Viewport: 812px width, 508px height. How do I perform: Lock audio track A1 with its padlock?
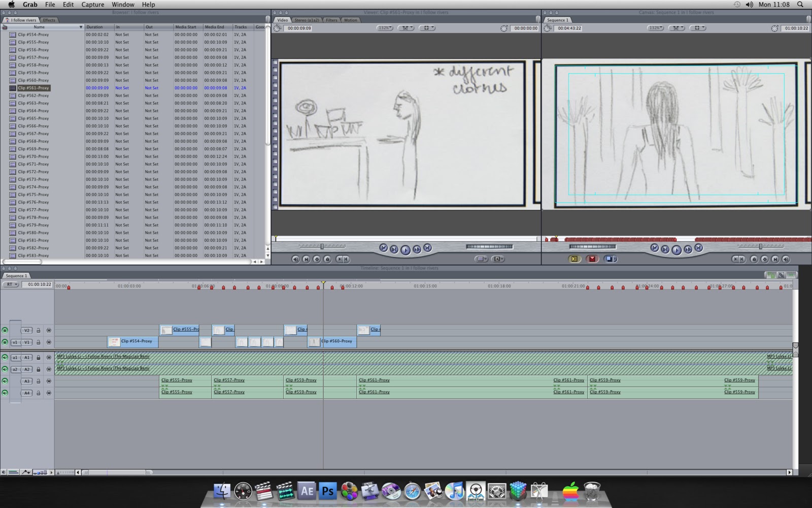point(38,357)
